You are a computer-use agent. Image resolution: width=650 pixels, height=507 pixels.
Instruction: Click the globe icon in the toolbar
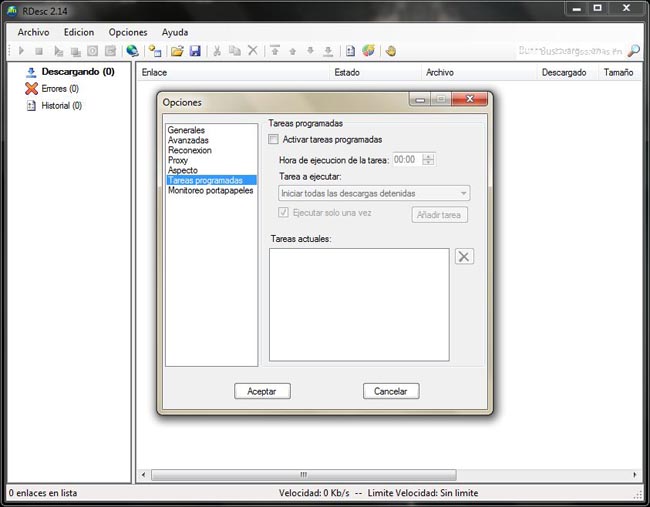(132, 51)
